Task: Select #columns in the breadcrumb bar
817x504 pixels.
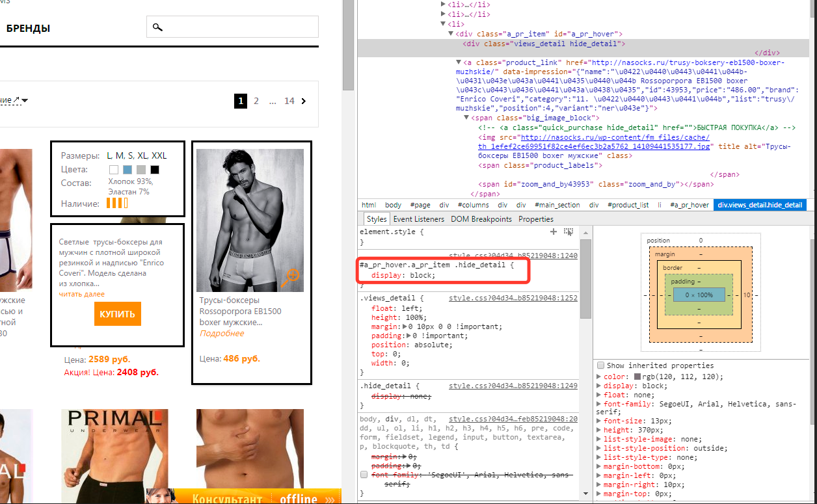Action: [x=474, y=205]
